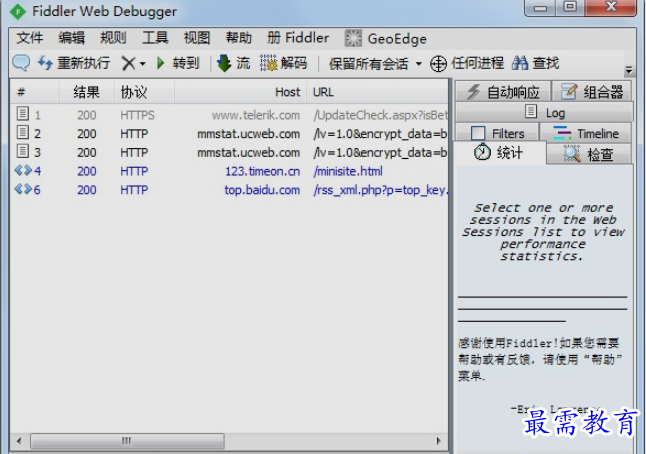646x454 pixels.
Task: Click the Fiddler green diamond title icon
Action: coord(18,12)
